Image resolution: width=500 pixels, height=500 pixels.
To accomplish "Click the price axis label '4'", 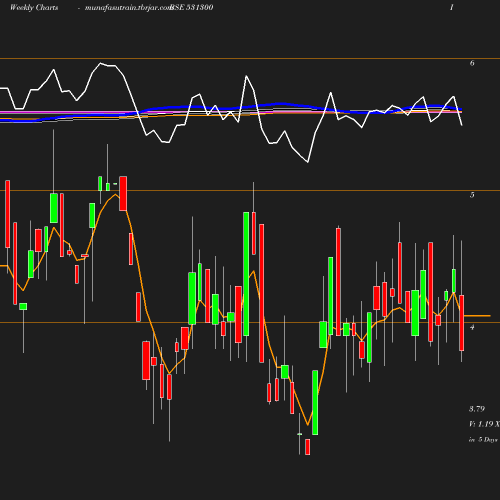I will (472, 327).
